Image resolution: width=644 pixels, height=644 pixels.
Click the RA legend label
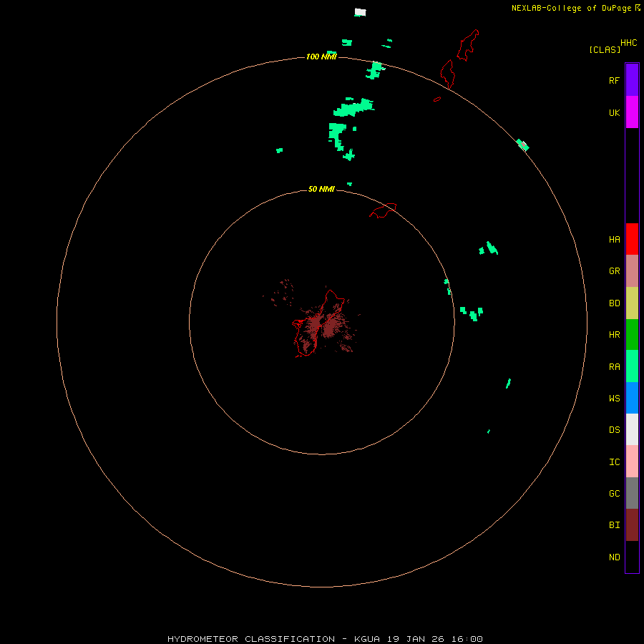click(614, 367)
